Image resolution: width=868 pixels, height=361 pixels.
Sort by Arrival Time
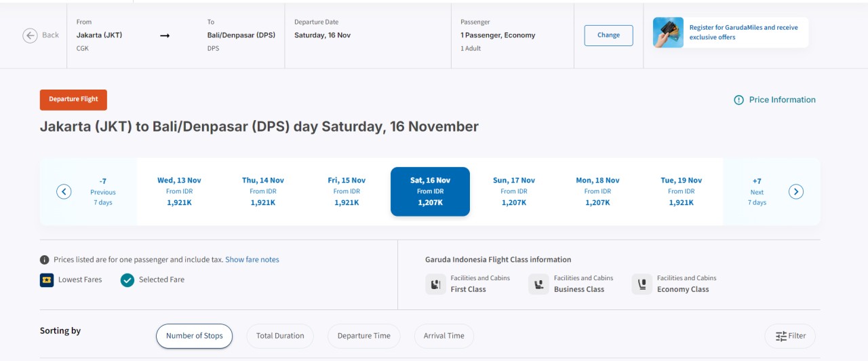[x=444, y=336]
